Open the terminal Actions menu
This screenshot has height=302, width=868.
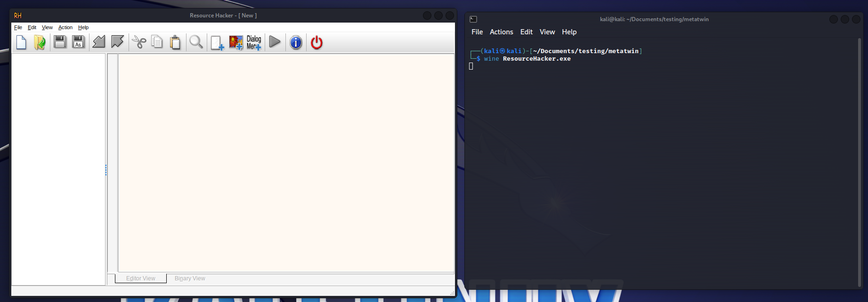[501, 32]
